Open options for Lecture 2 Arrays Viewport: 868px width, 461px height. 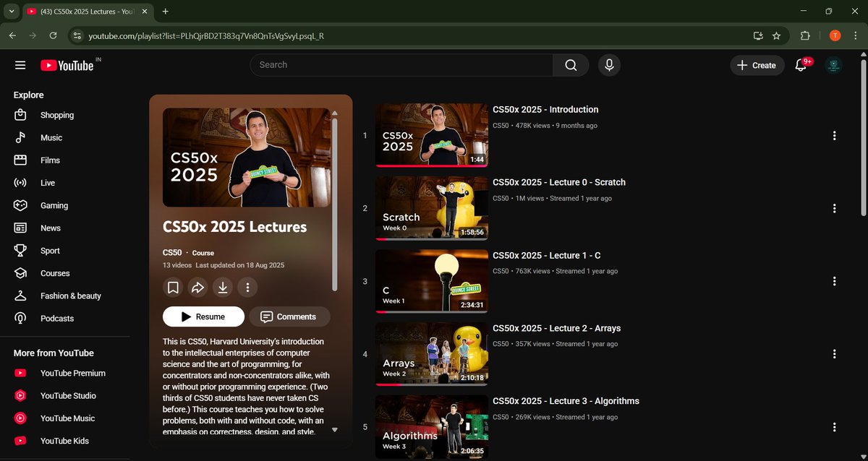pos(834,354)
